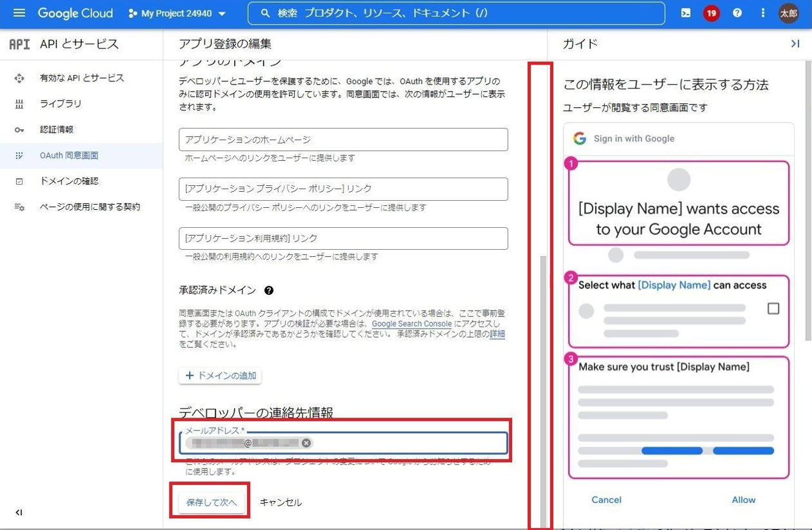Click the 利用規約 link input field
The image size is (812, 530).
(343, 238)
